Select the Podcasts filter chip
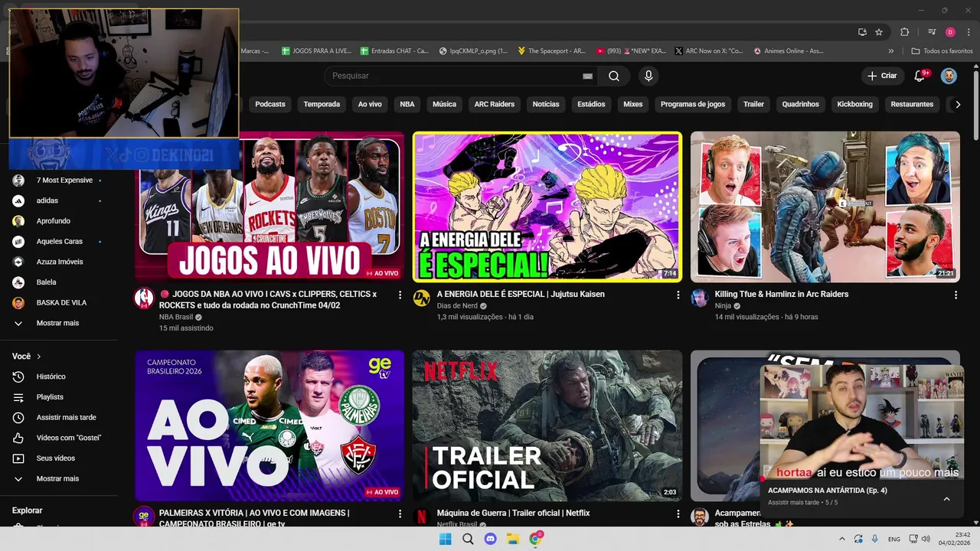The width and height of the screenshot is (980, 551). [269, 104]
